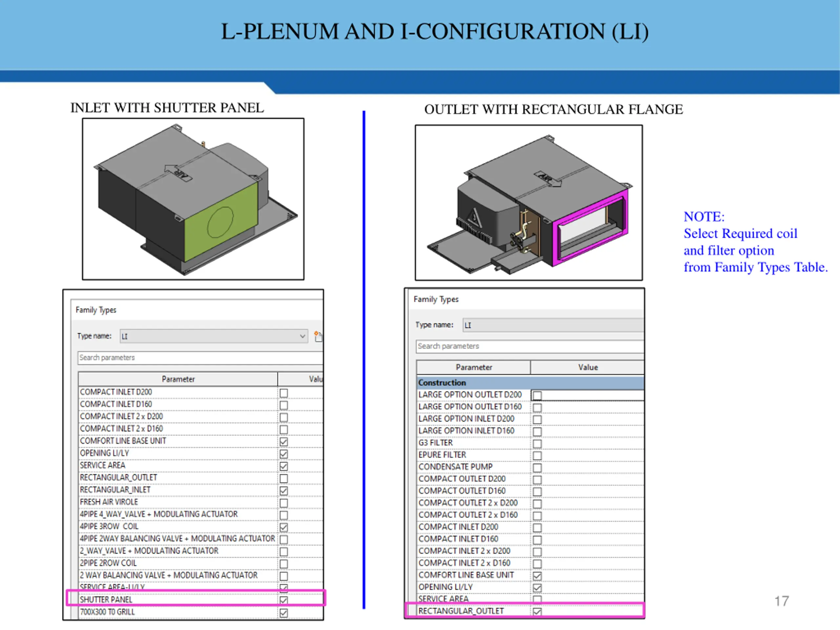Click the right Type name LI combo box

[553, 325]
